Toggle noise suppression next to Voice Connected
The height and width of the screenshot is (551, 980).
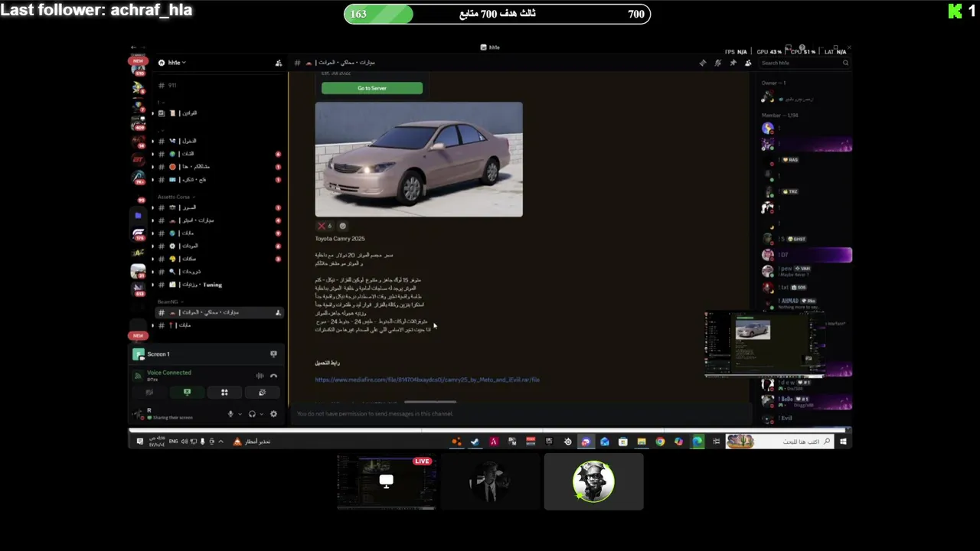(260, 376)
